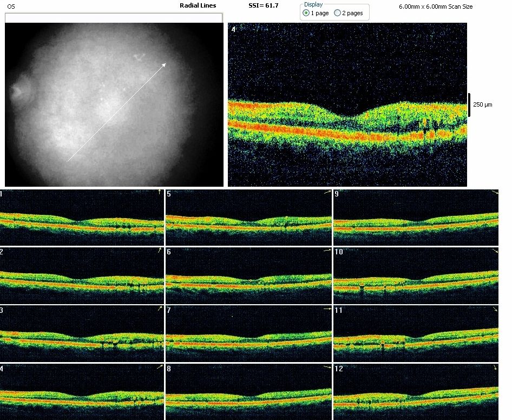The width and height of the screenshot is (512, 420).
Task: Select the "2 pages" display option
Action: coord(338,13)
